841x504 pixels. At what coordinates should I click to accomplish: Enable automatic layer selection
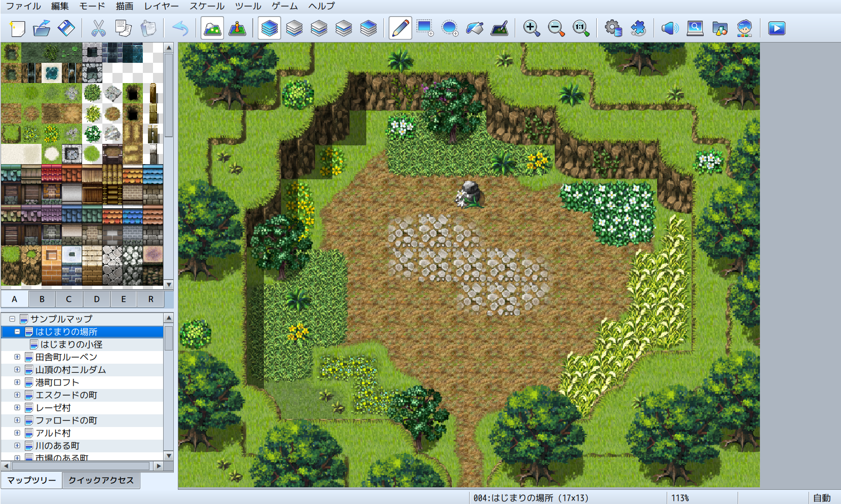tap(269, 28)
